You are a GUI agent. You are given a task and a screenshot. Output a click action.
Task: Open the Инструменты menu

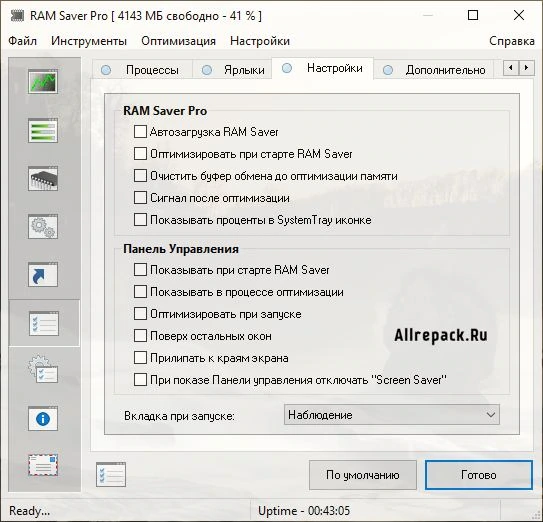coord(89,41)
